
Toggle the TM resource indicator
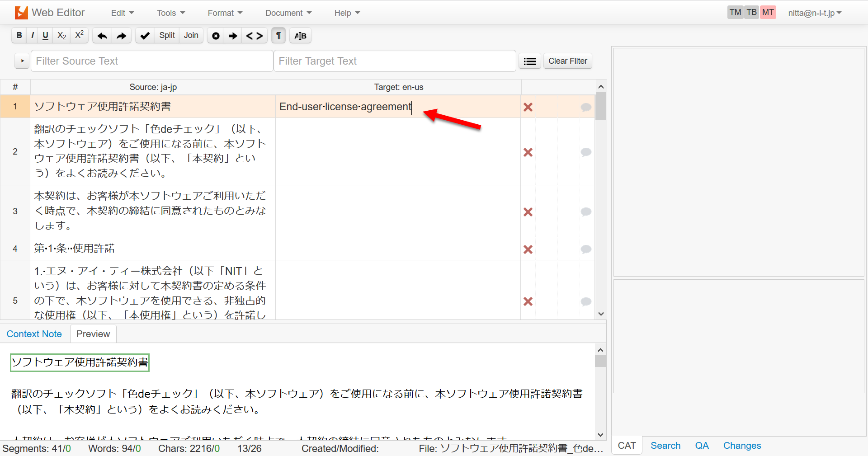tap(735, 12)
